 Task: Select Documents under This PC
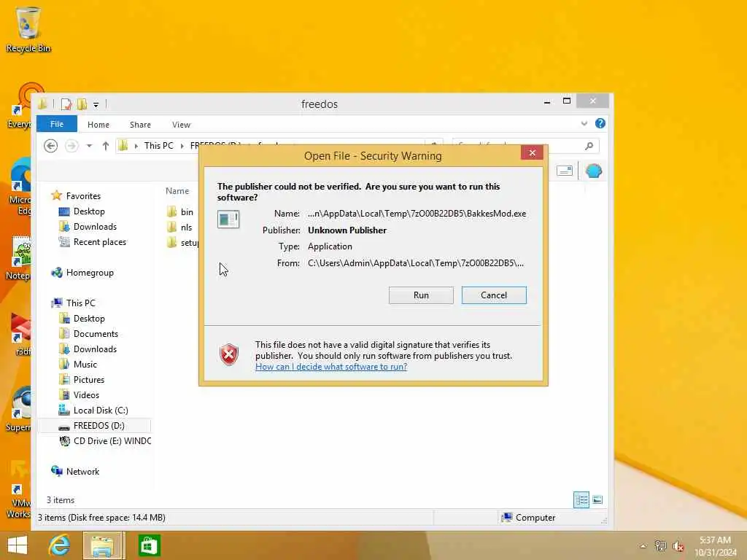point(96,334)
